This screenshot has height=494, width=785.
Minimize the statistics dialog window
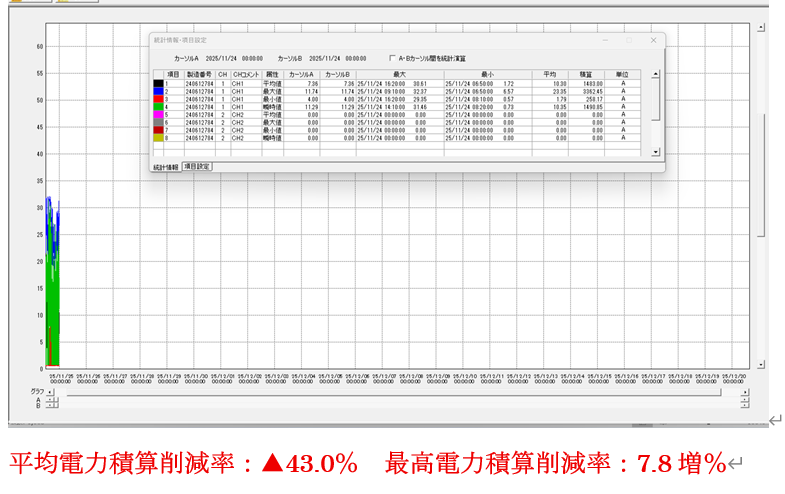click(x=605, y=40)
